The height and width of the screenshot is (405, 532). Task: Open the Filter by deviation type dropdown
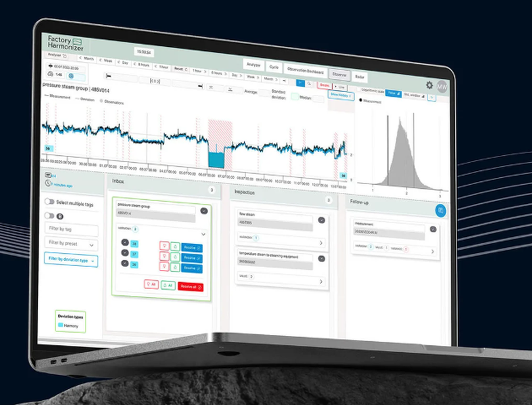(x=72, y=259)
